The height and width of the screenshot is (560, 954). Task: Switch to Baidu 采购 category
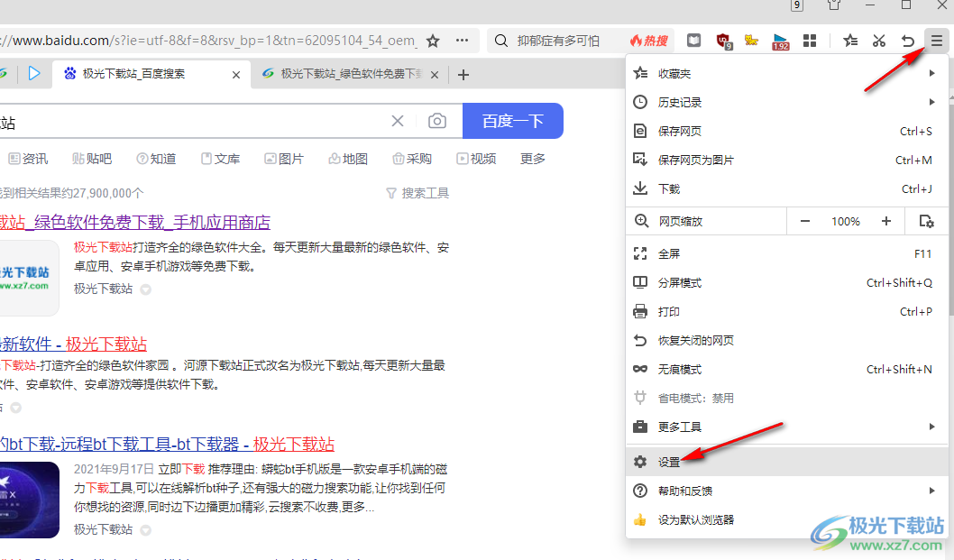(x=412, y=159)
